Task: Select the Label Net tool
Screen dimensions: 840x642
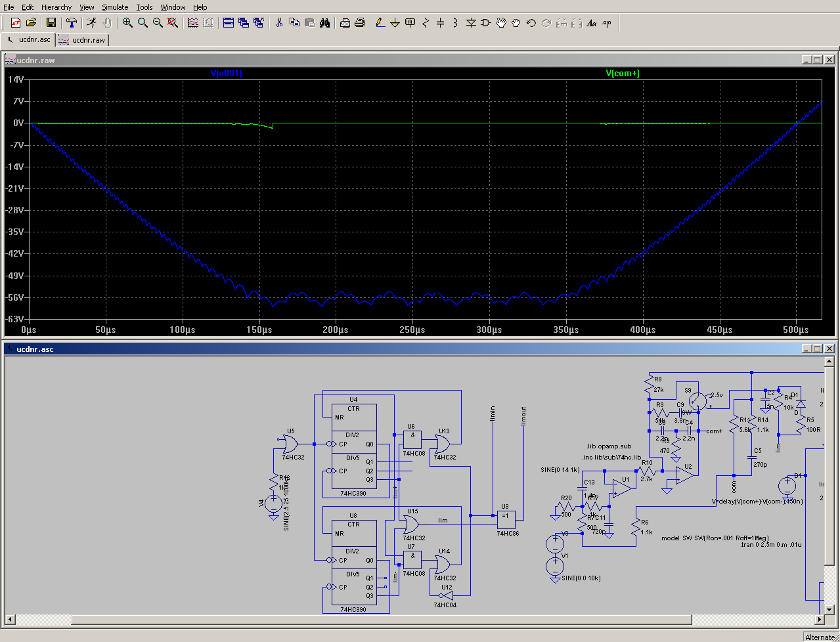Action: pos(410,22)
